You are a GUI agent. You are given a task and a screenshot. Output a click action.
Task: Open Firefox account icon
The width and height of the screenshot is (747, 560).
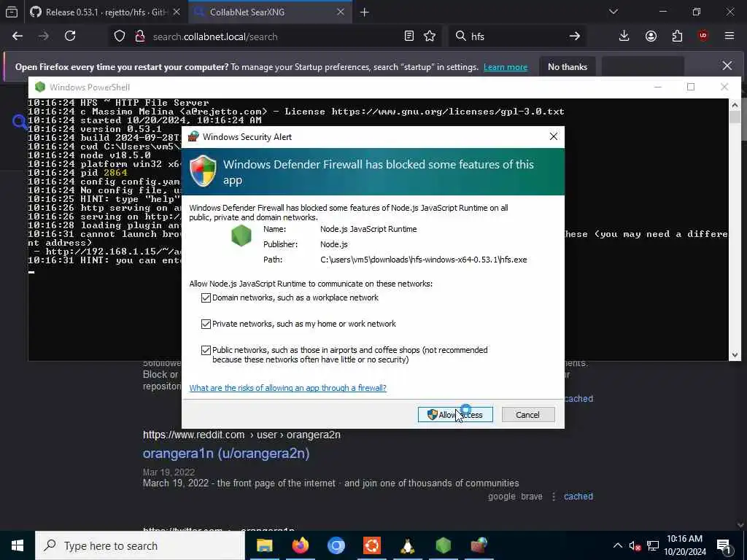coord(651,36)
